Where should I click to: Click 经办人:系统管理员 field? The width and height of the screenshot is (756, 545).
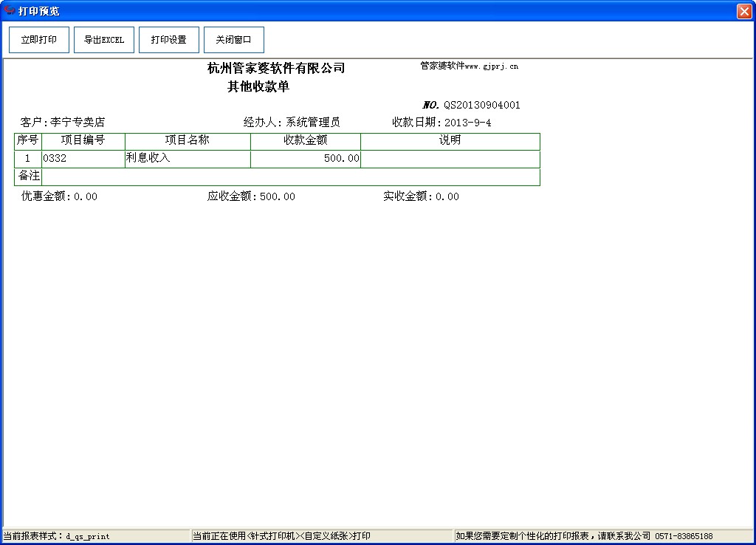tap(292, 123)
